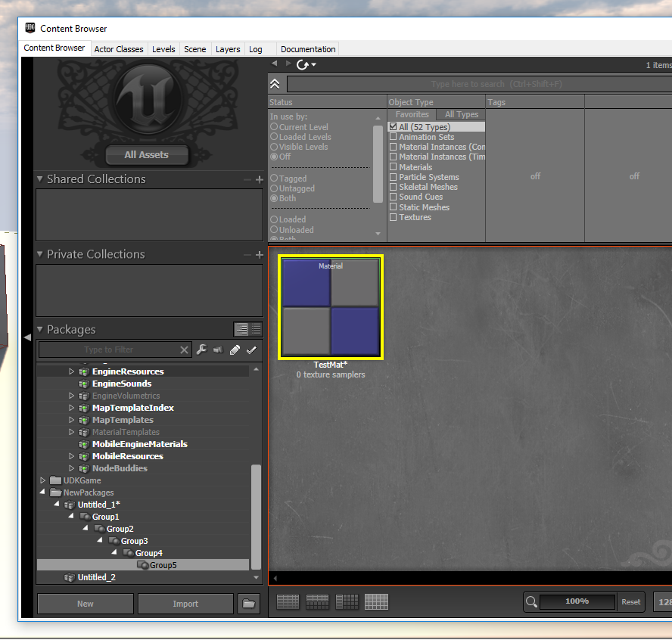The width and height of the screenshot is (672, 640).
Task: Select the Unloaded radio option
Action: coord(274,230)
